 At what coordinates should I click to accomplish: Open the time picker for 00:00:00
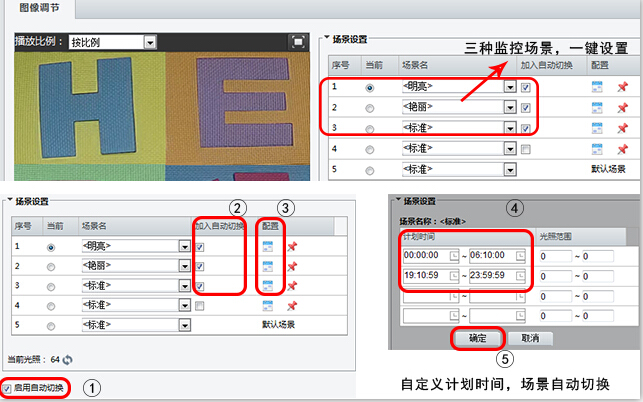coord(455,256)
